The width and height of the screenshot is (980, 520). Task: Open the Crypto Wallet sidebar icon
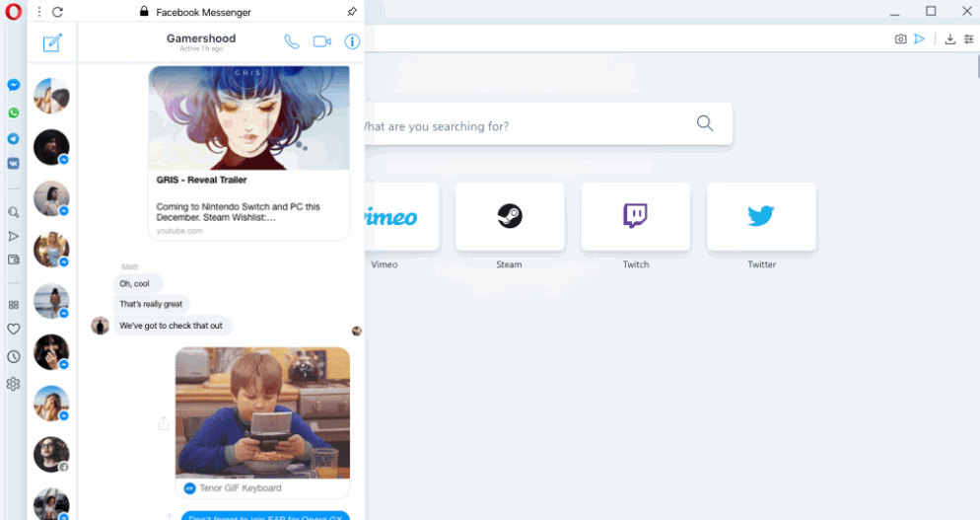click(x=13, y=260)
